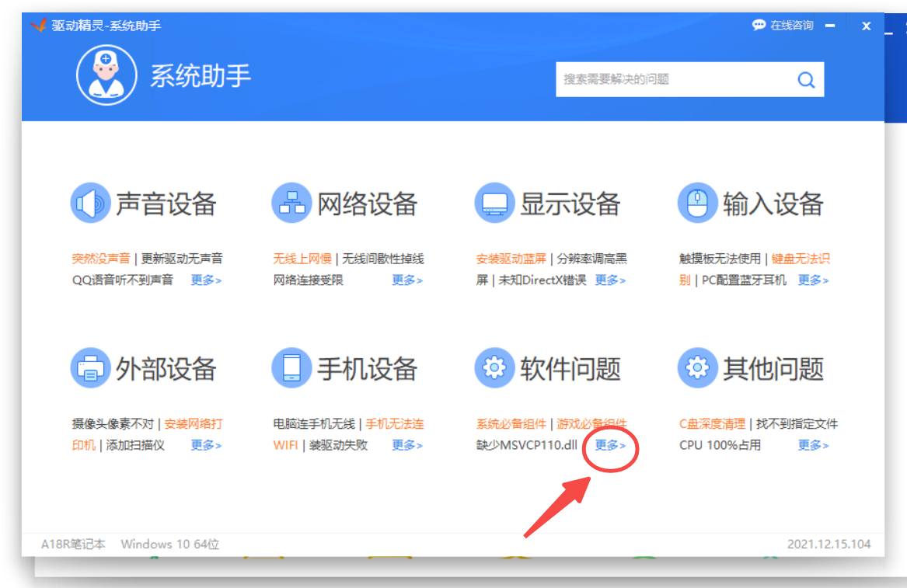Select the mobile phone device icon
Screen dimensions: 907x588
291,368
